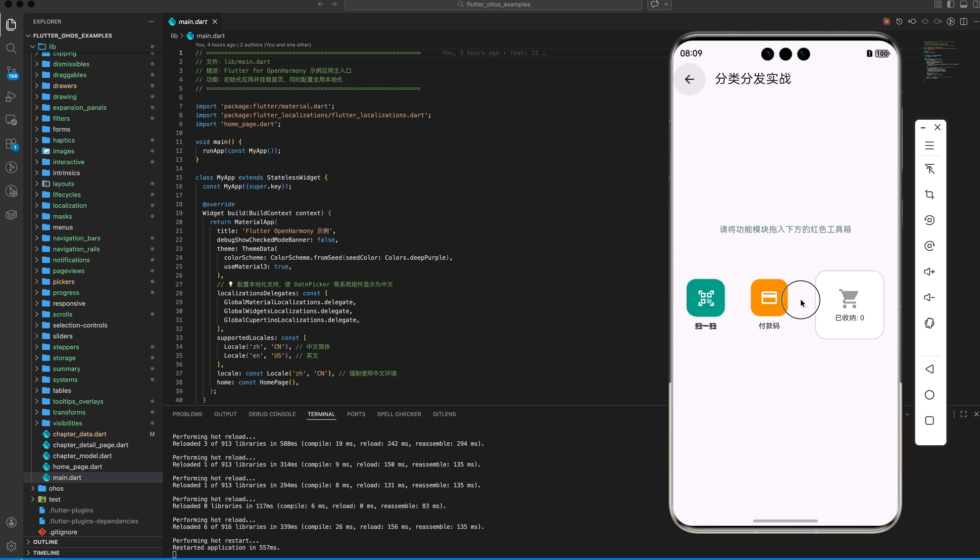Image resolution: width=980 pixels, height=560 pixels.
Task: Open the Run and Debug view
Action: click(11, 96)
